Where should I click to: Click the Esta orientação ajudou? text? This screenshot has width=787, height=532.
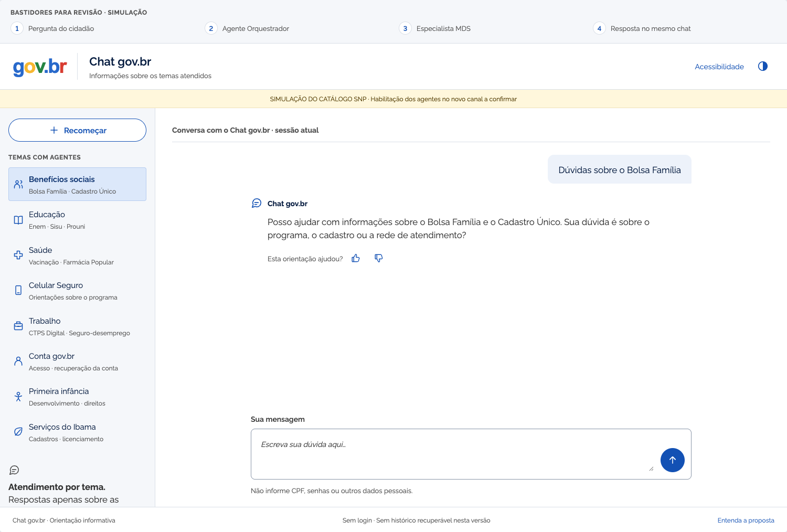pyautogui.click(x=305, y=259)
